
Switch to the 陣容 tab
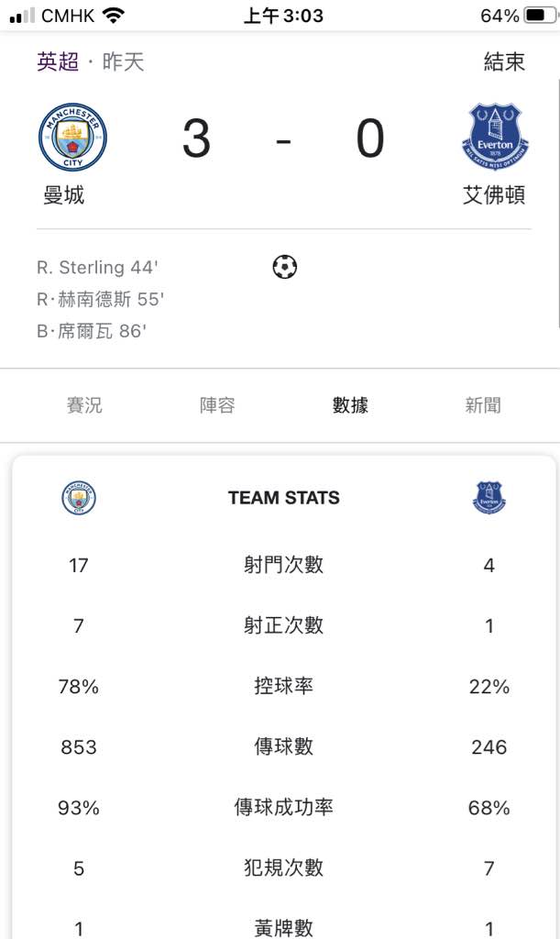coord(217,405)
